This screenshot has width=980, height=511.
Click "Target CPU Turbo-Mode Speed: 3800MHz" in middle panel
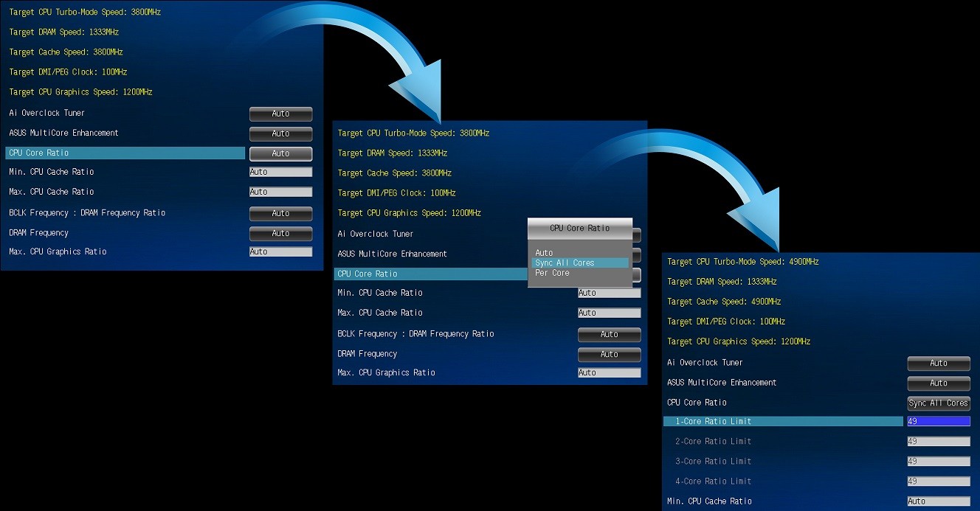[x=413, y=133]
